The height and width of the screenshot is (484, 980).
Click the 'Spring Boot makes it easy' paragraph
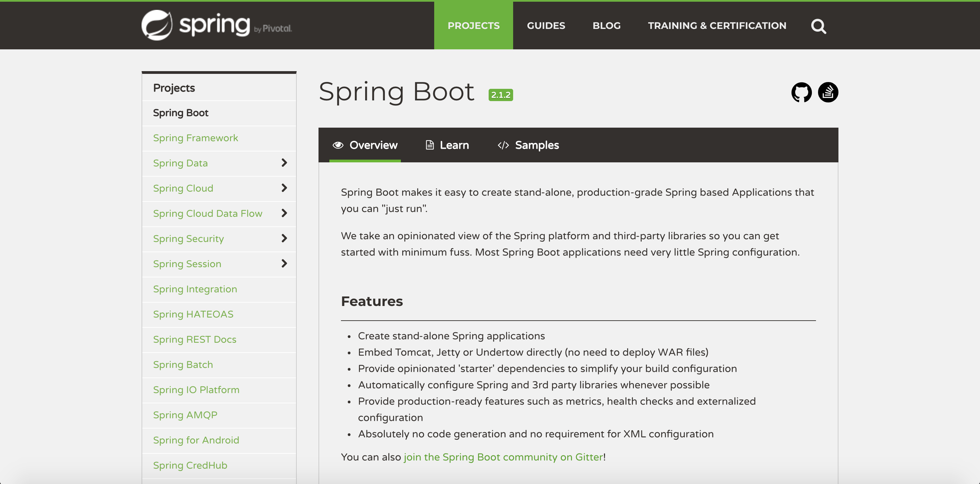[x=577, y=200]
